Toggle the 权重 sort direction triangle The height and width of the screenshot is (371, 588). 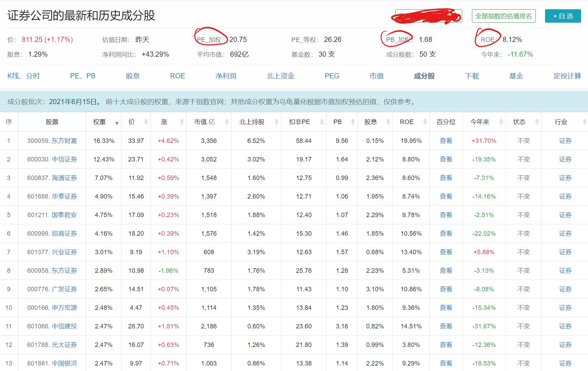coord(117,123)
